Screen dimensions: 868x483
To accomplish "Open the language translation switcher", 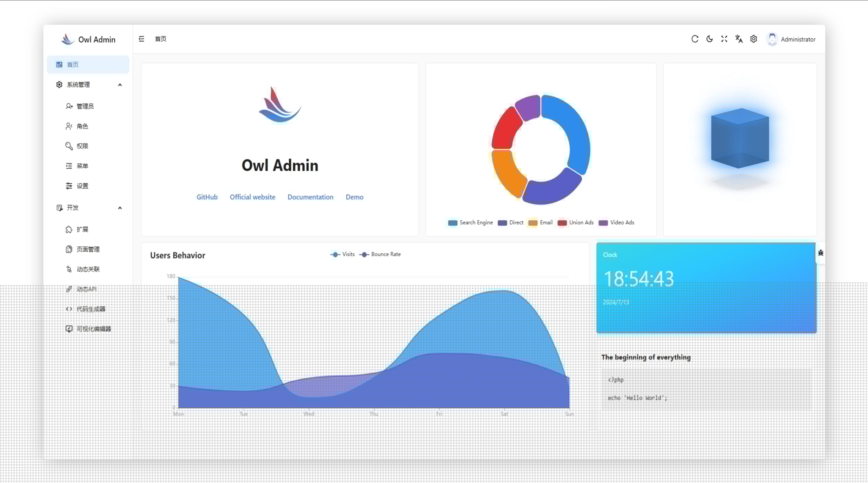I will pyautogui.click(x=738, y=39).
